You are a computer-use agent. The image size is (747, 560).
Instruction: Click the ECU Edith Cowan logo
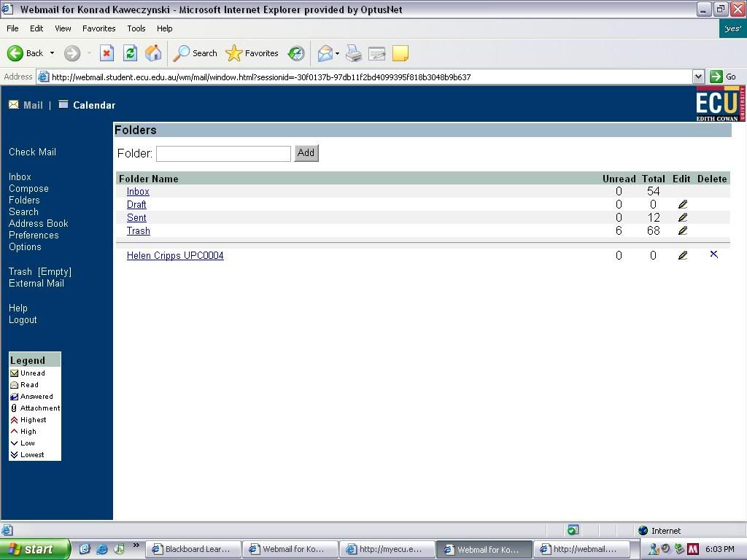[719, 104]
